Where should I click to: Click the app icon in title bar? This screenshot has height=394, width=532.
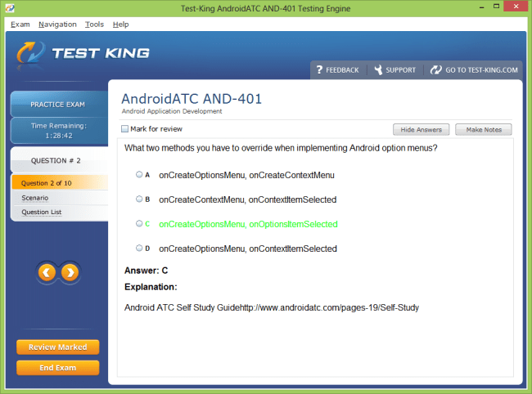(x=9, y=8)
